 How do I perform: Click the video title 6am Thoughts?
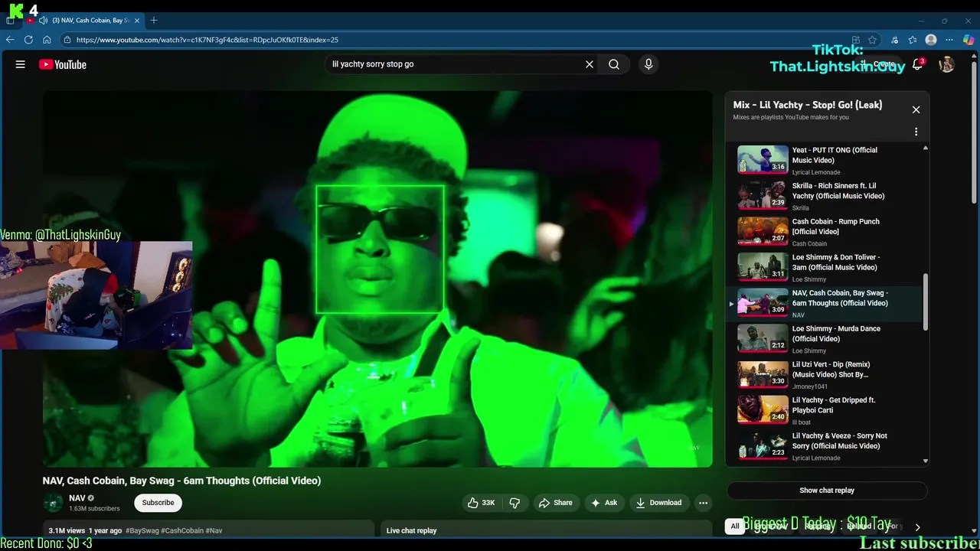tap(181, 481)
